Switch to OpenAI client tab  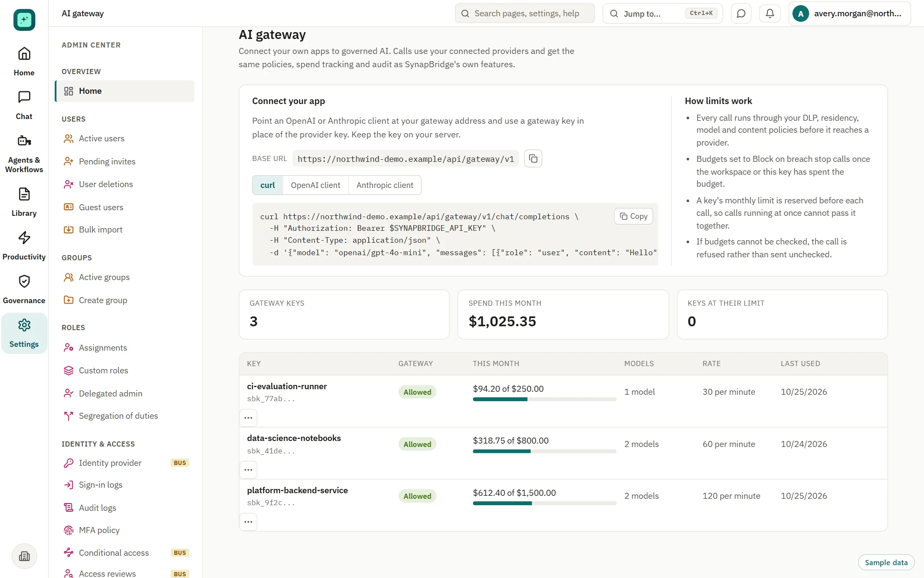tap(316, 185)
